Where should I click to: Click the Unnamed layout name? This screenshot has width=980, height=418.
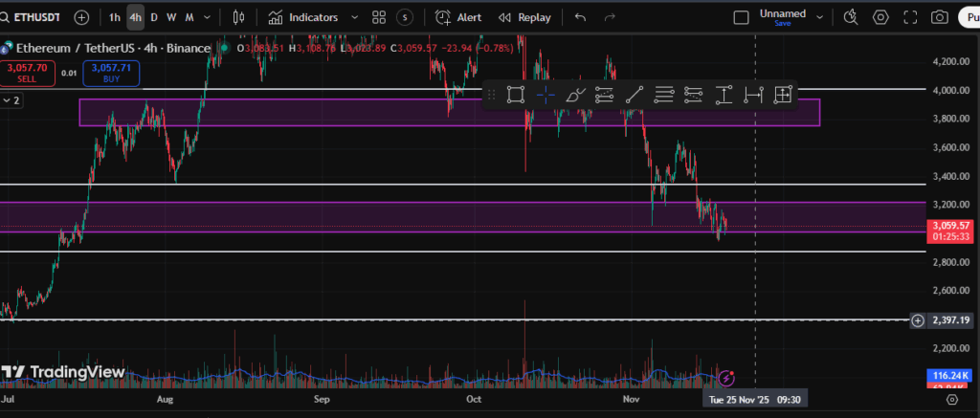(783, 13)
